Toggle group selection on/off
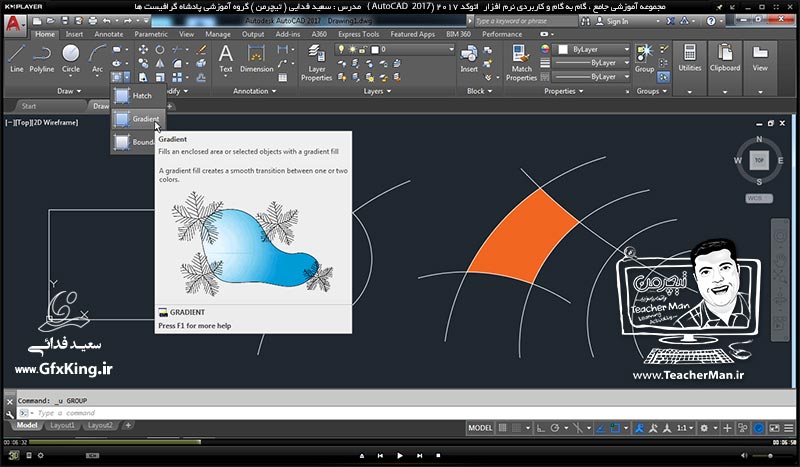Screen dimensions: 800x467 point(663,77)
